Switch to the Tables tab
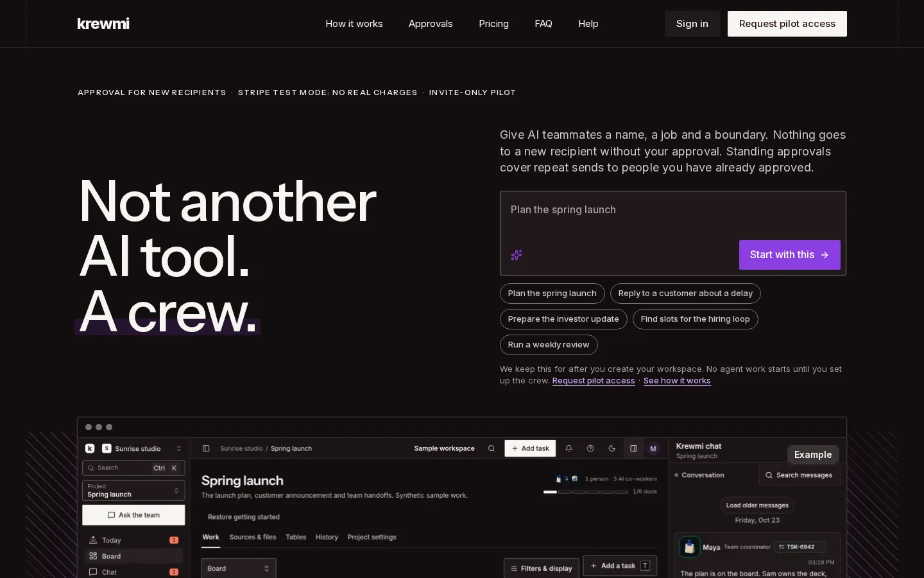The width and height of the screenshot is (924, 578). click(x=296, y=537)
